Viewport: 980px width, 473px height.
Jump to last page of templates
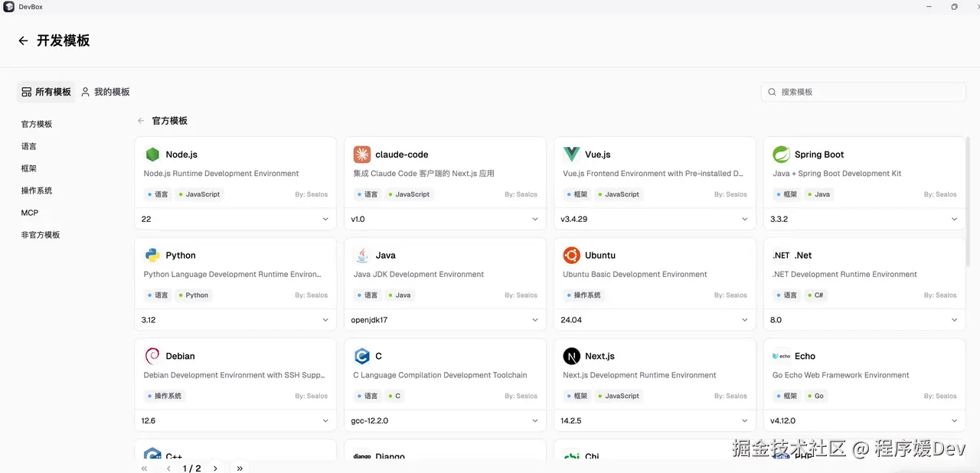tap(240, 468)
